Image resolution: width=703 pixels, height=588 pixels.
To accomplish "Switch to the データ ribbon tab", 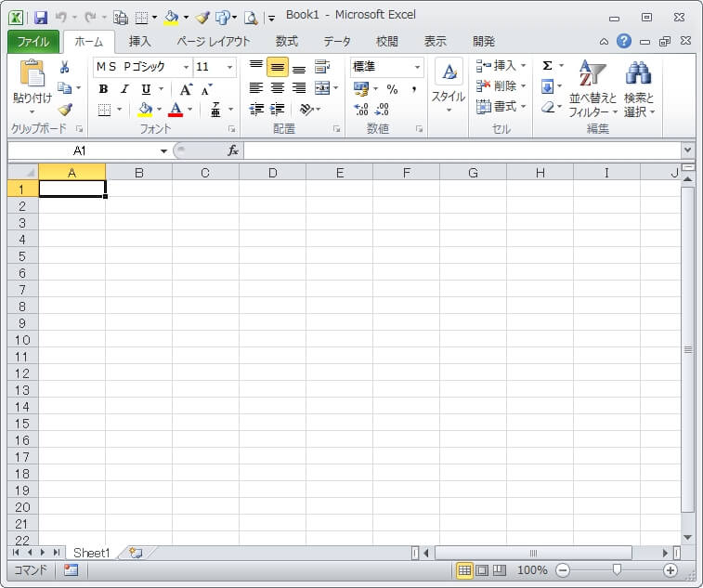I will tap(337, 42).
